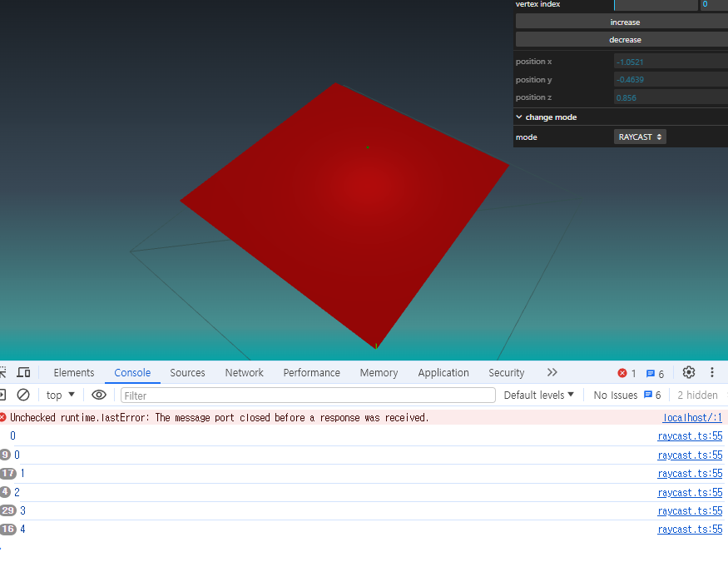Image resolution: width=728 pixels, height=587 pixels.
Task: Open the Performance tab
Action: [311, 373]
